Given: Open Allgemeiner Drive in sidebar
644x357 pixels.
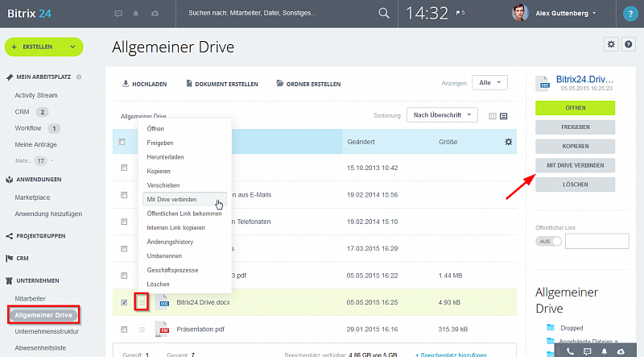Looking at the screenshot, I should pyautogui.click(x=43, y=315).
